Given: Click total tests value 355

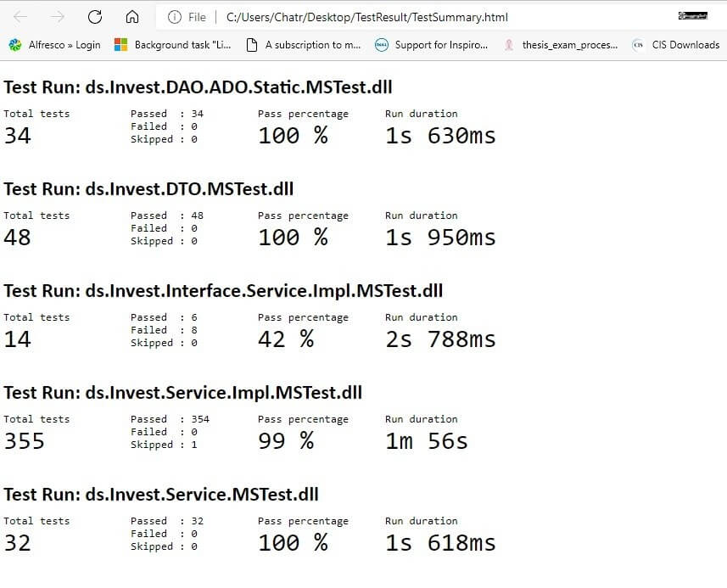Looking at the screenshot, I should [x=25, y=441].
